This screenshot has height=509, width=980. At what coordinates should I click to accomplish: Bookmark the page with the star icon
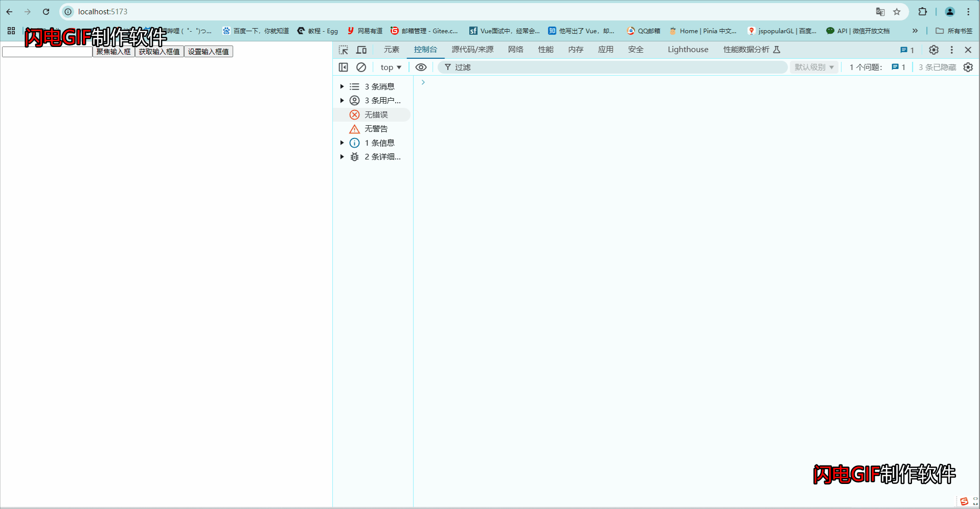[x=897, y=11]
